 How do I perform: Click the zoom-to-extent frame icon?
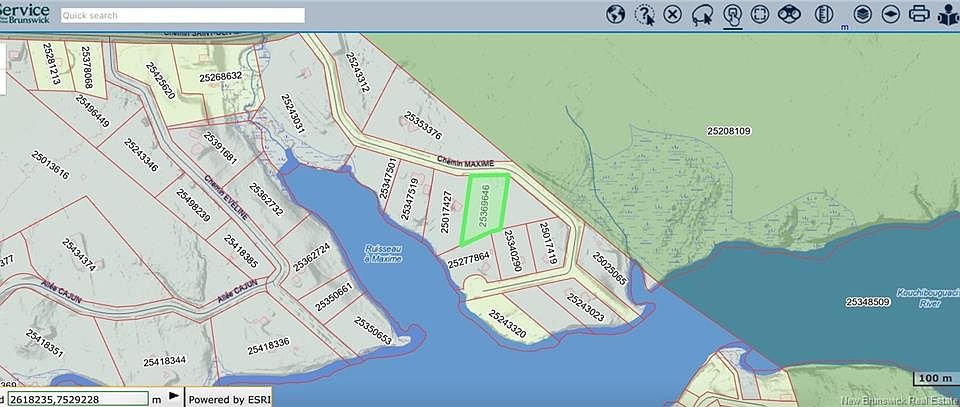[x=760, y=14]
